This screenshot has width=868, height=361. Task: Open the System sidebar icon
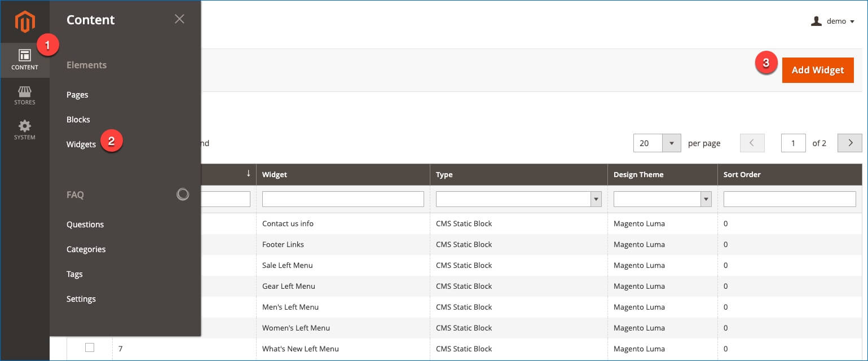pos(25,130)
